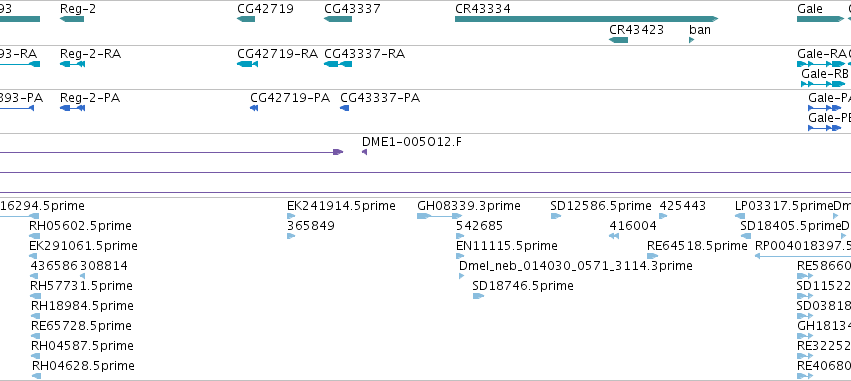Open the EK241914.5prime EST label
The width and height of the screenshot is (851, 381).
[341, 206]
